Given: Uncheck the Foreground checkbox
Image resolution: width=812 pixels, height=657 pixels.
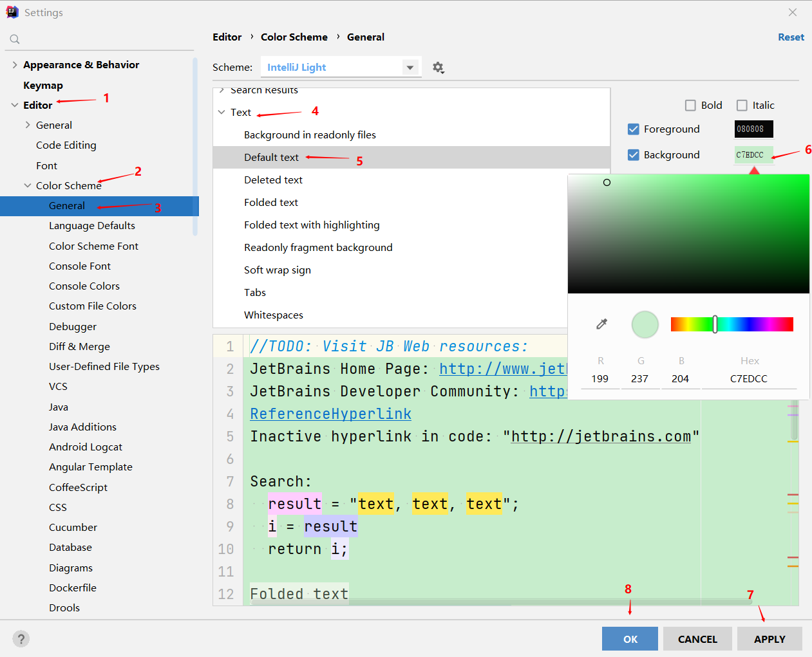Looking at the screenshot, I should pyautogui.click(x=633, y=129).
